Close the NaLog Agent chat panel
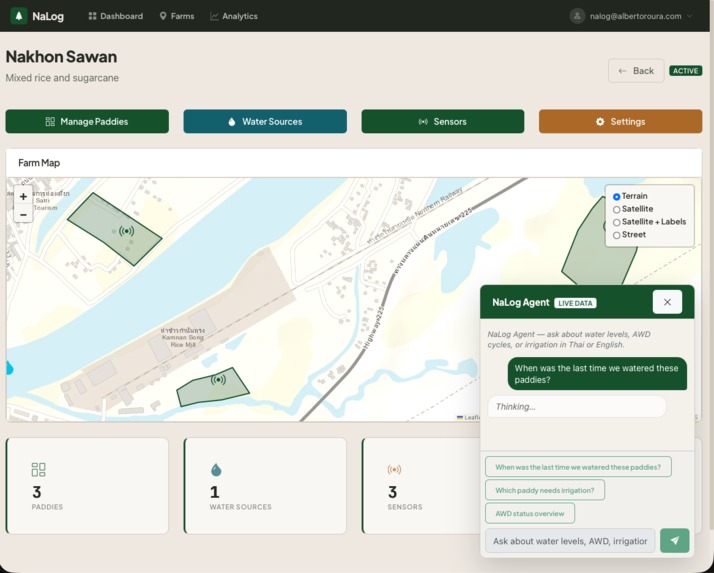714x573 pixels. point(667,302)
